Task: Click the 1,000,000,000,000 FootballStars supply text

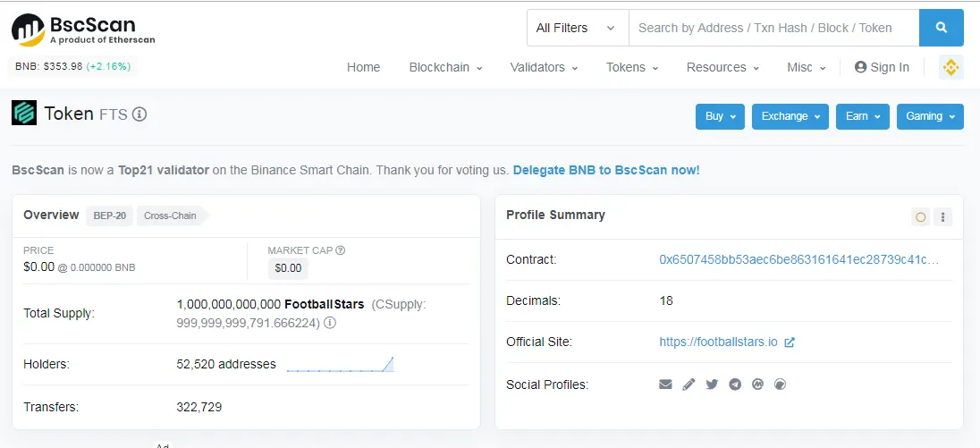Action: coord(271,304)
